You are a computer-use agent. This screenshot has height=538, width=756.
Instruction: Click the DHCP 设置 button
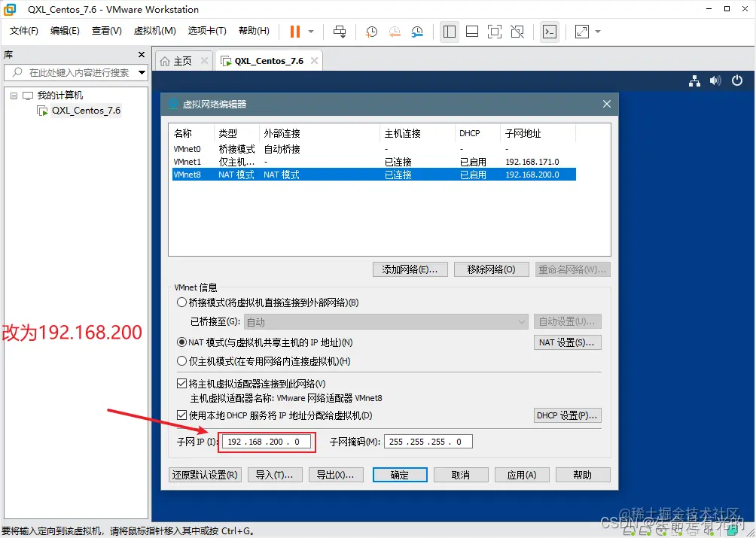pyautogui.click(x=567, y=415)
